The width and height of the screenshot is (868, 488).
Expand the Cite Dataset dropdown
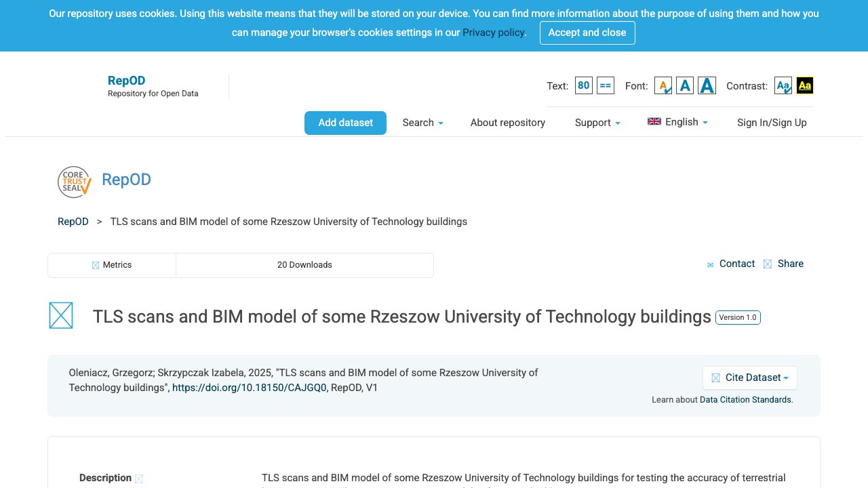click(x=750, y=378)
